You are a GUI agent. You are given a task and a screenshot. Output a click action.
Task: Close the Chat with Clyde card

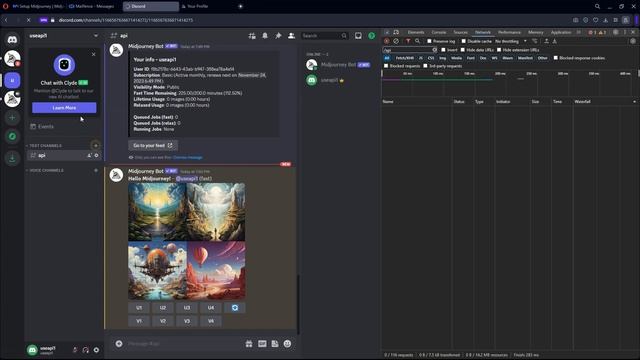coord(93,54)
